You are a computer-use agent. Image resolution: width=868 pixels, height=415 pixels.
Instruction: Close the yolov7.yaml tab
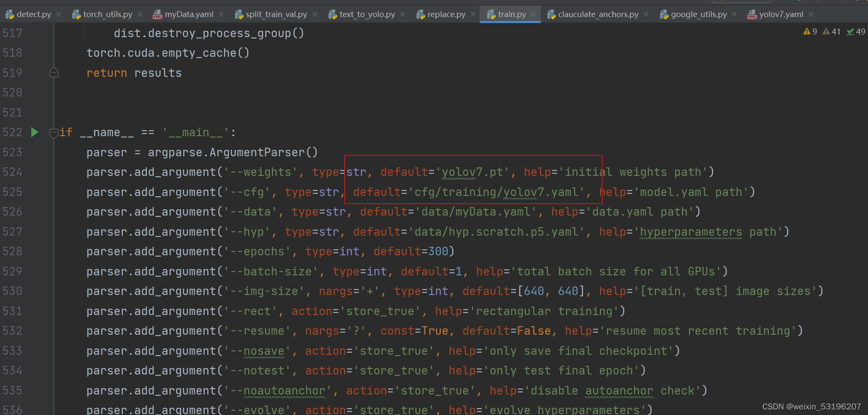tap(811, 14)
